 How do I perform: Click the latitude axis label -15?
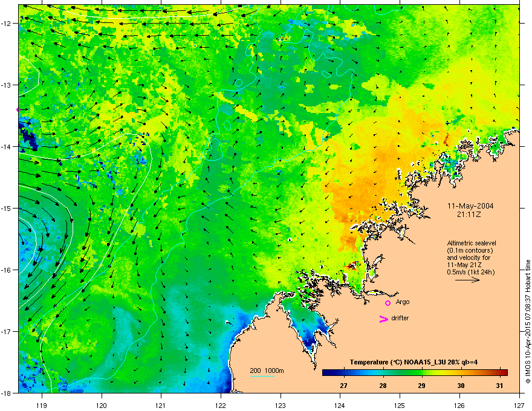pos(7,208)
